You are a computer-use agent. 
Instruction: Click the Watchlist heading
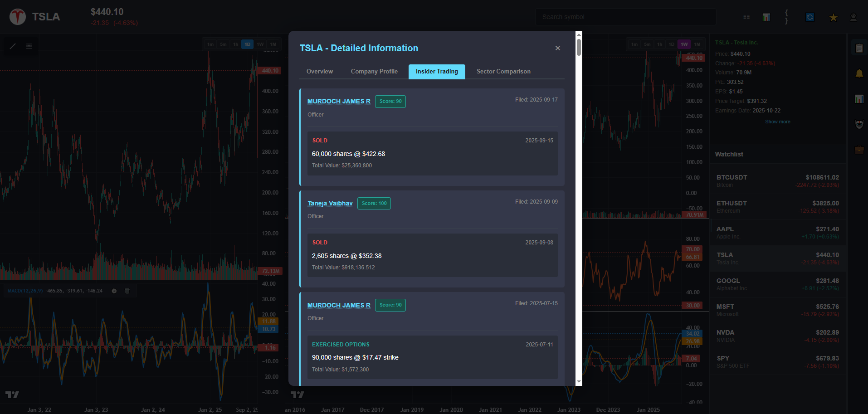[x=729, y=154]
